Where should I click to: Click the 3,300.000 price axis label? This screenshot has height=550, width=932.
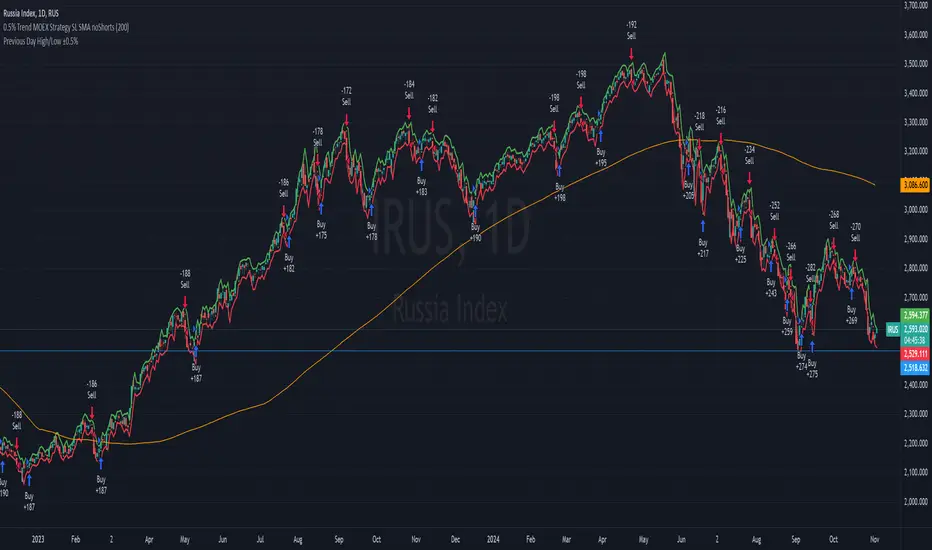[x=916, y=122]
